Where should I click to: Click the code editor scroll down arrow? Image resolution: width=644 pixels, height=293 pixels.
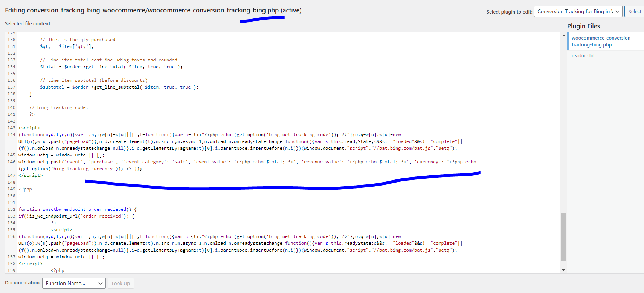[563, 270]
